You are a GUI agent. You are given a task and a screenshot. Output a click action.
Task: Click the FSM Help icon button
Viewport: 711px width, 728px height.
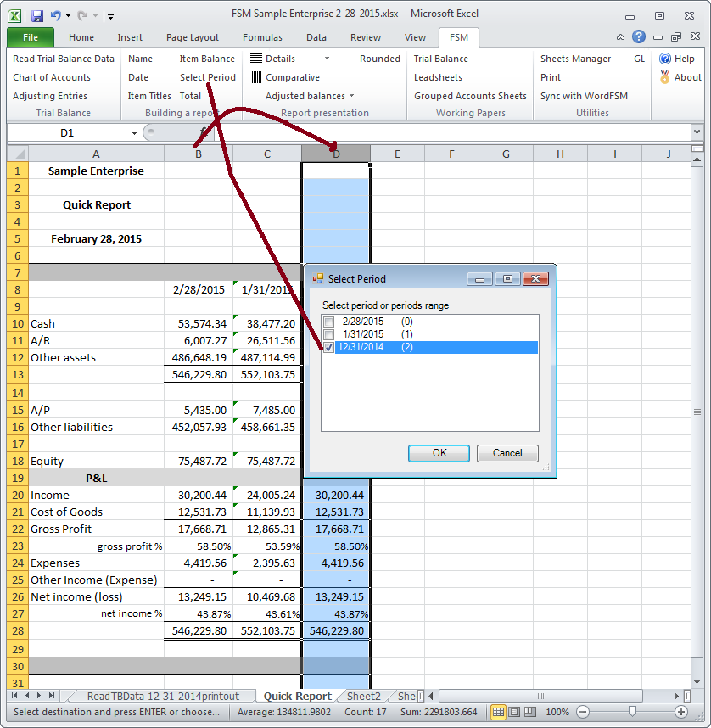point(665,59)
